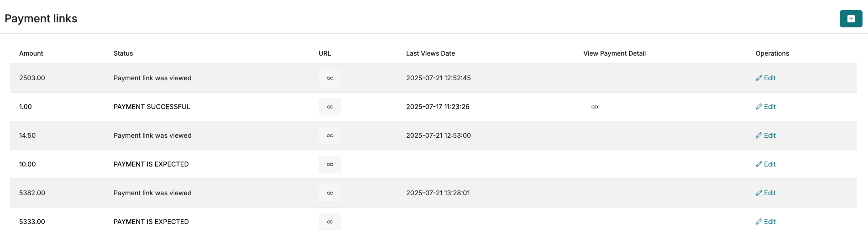Screen dimensions: 868x250
Task: Click URL link icon for 5333.00 payment
Action: [x=330, y=222]
